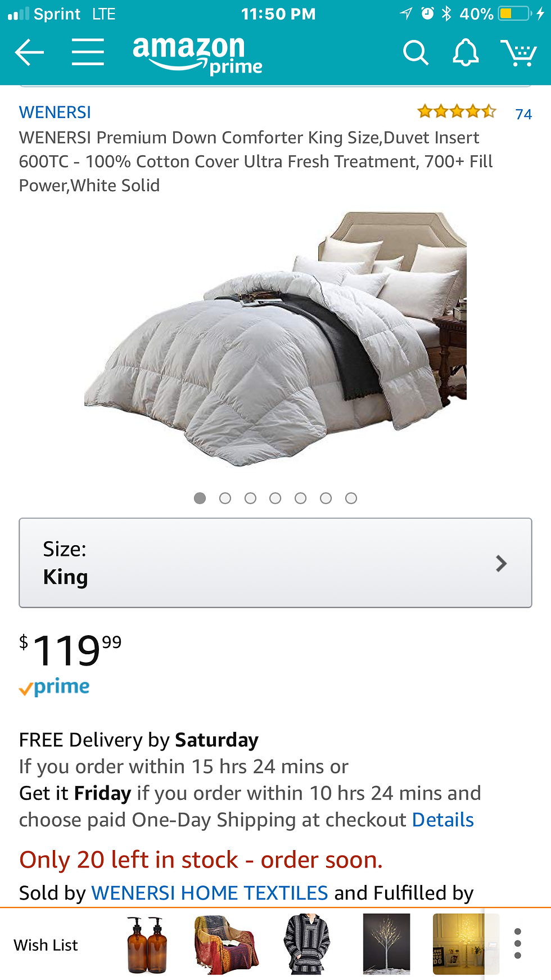Image resolution: width=551 pixels, height=980 pixels.
Task: Open the WENERSI HOME TEXTILES seller link
Action: point(210,893)
